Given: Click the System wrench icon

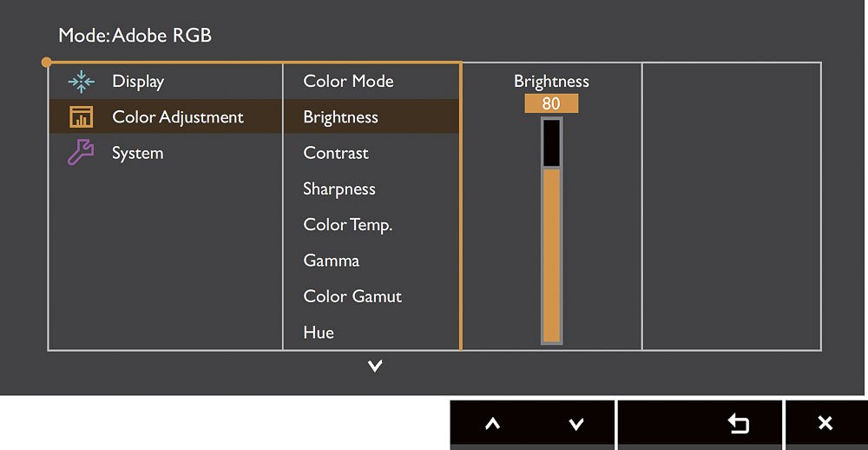Looking at the screenshot, I should [x=81, y=153].
